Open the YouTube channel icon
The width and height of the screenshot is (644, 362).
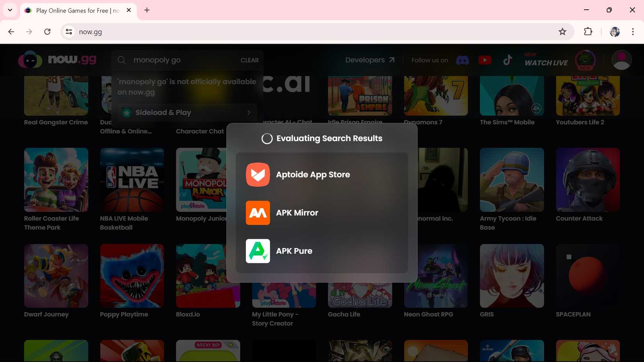(x=485, y=60)
